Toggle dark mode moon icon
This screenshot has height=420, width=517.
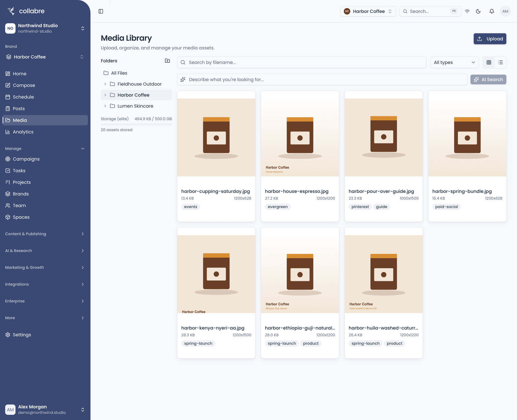(478, 11)
